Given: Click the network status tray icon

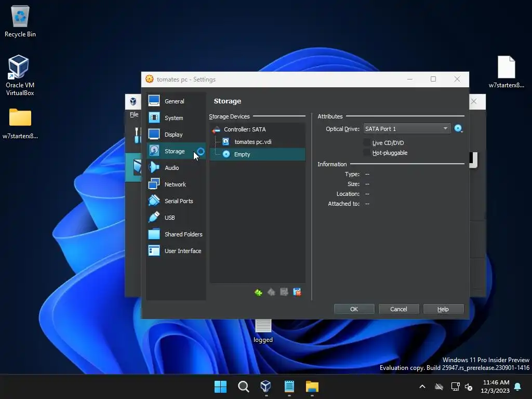Looking at the screenshot, I should point(455,387).
